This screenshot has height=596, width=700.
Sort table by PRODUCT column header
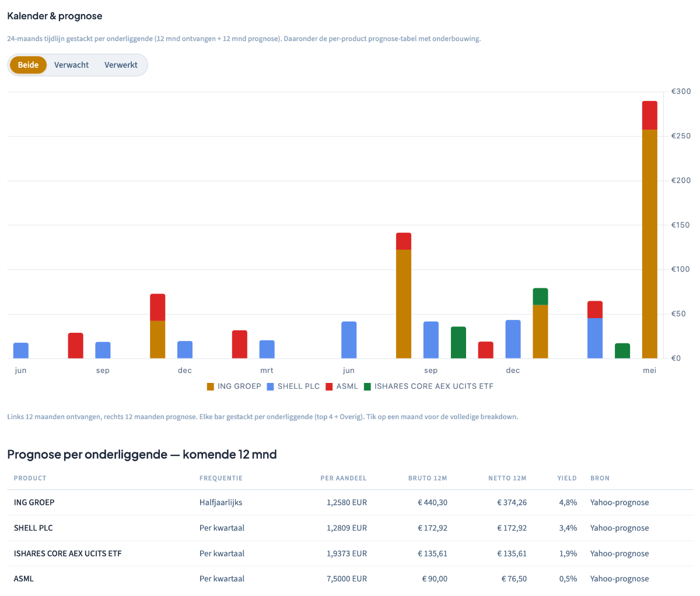click(30, 478)
